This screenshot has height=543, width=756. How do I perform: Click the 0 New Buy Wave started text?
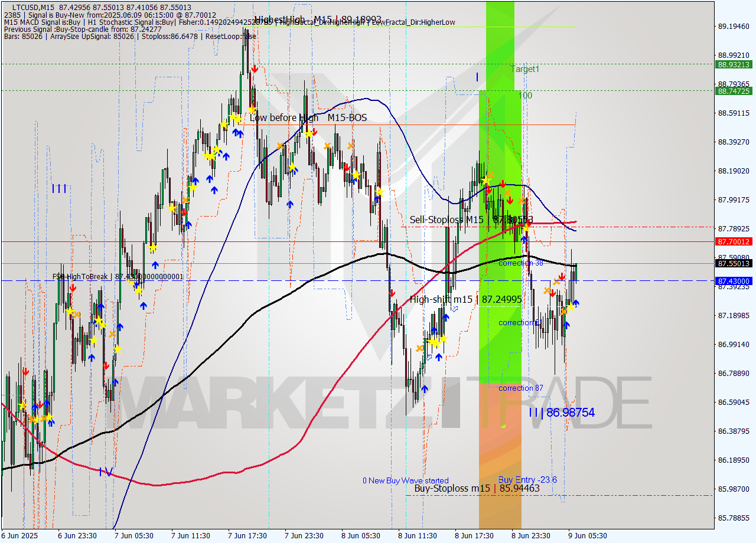406,480
